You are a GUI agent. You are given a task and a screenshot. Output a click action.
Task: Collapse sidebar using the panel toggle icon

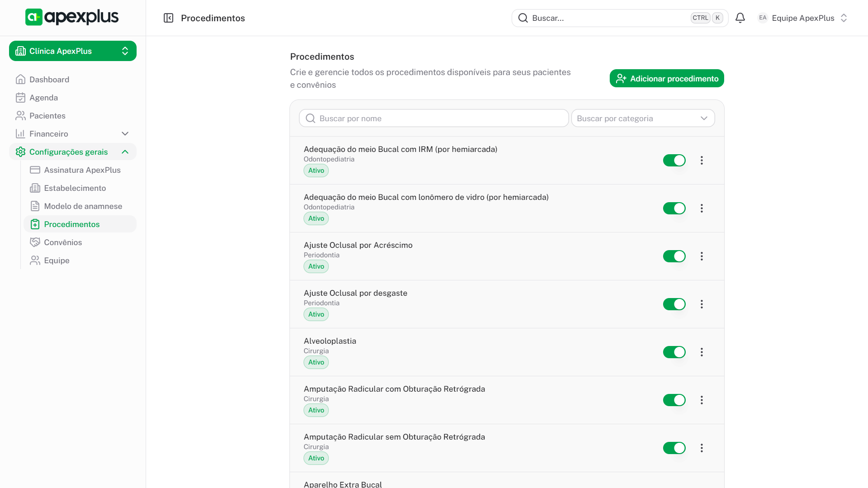point(168,18)
